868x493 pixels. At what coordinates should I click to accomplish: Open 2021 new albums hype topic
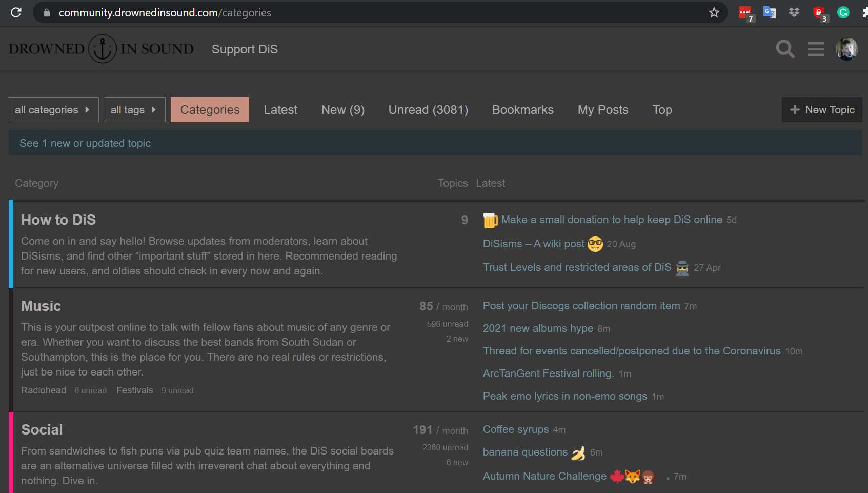pyautogui.click(x=538, y=328)
